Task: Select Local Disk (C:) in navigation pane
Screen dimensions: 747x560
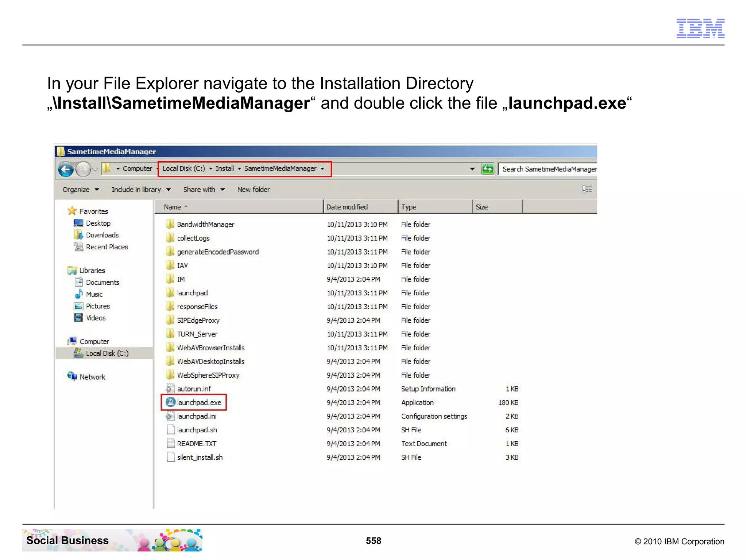Action: pos(101,353)
